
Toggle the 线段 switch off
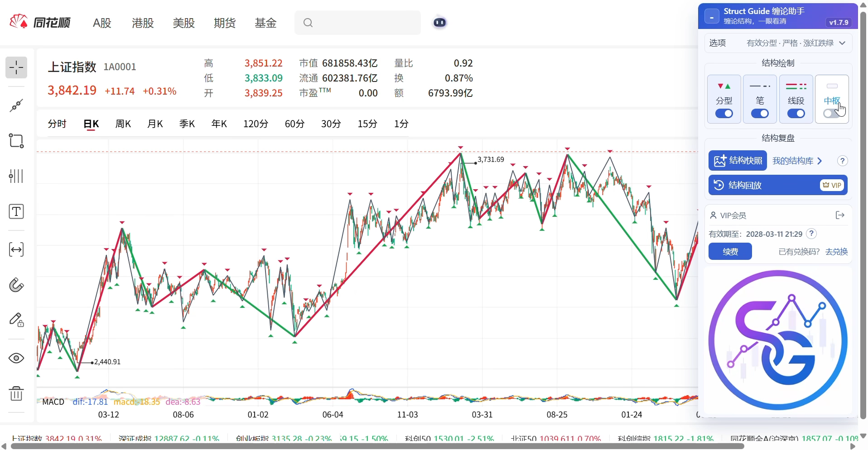pos(796,114)
